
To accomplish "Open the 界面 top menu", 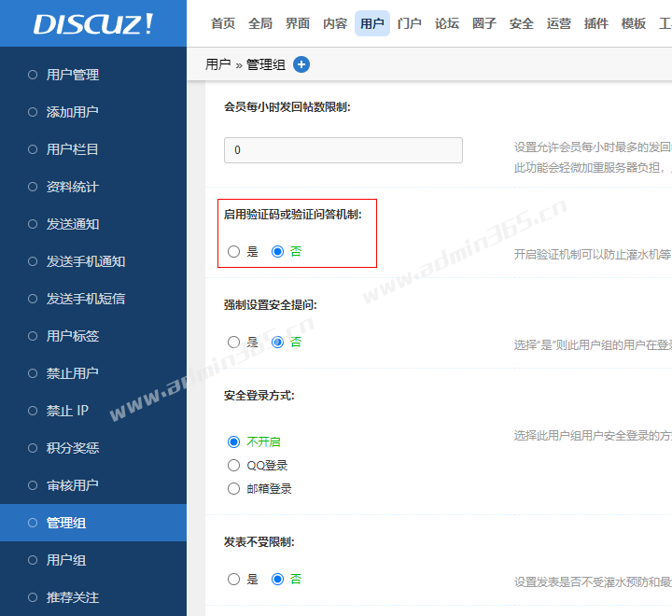I will (298, 23).
